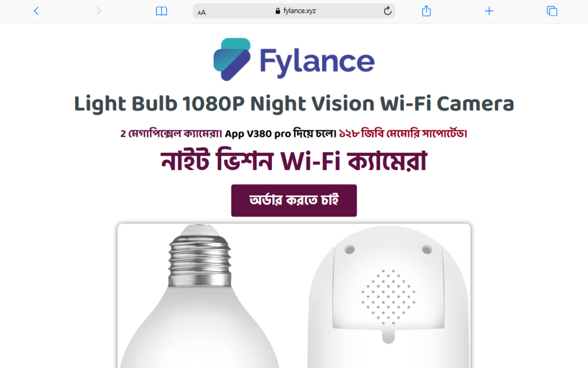
Task: Click the padlock security icon
Action: click(x=277, y=11)
